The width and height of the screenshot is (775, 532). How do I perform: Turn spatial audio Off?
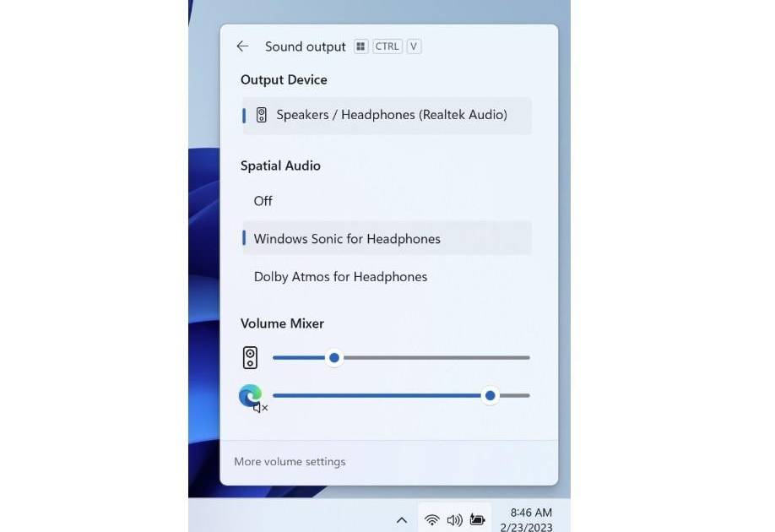pos(263,201)
